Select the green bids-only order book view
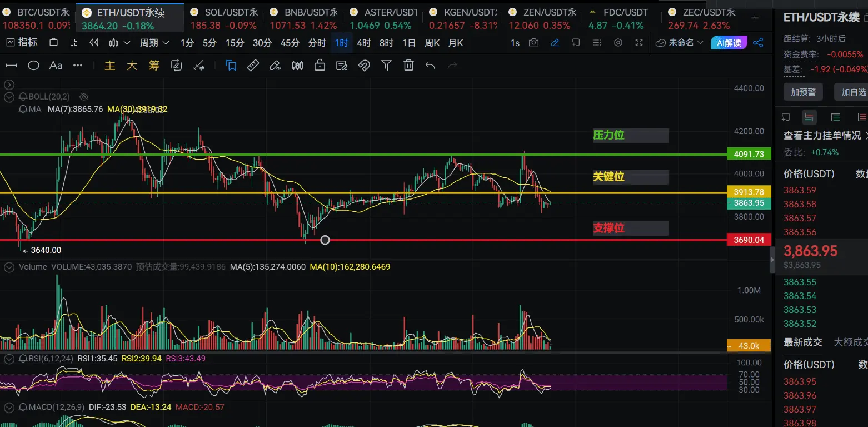The image size is (868, 427). tap(835, 117)
